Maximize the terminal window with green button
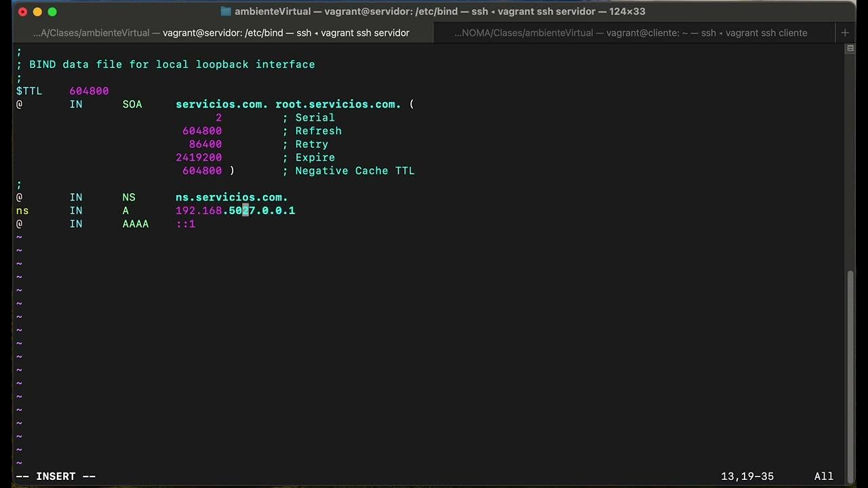The width and height of the screenshot is (868, 488). tap(52, 12)
